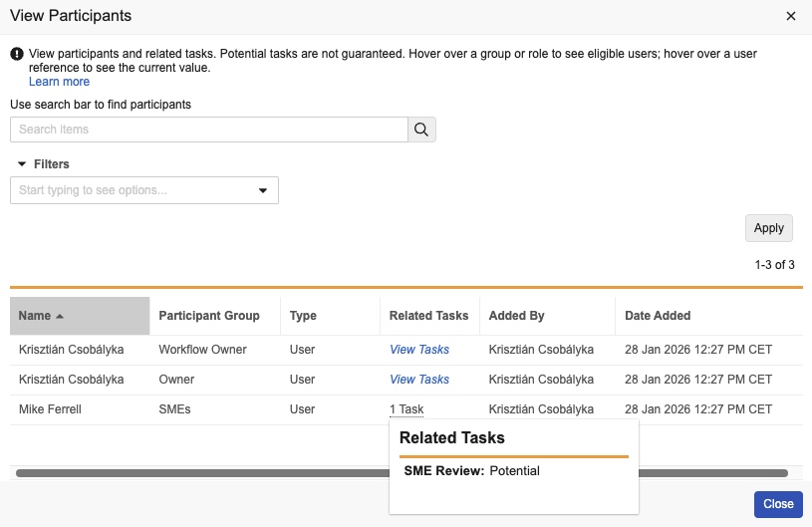Open the filter options dropdown arrow
This screenshot has height=527, width=812.
[x=263, y=190]
